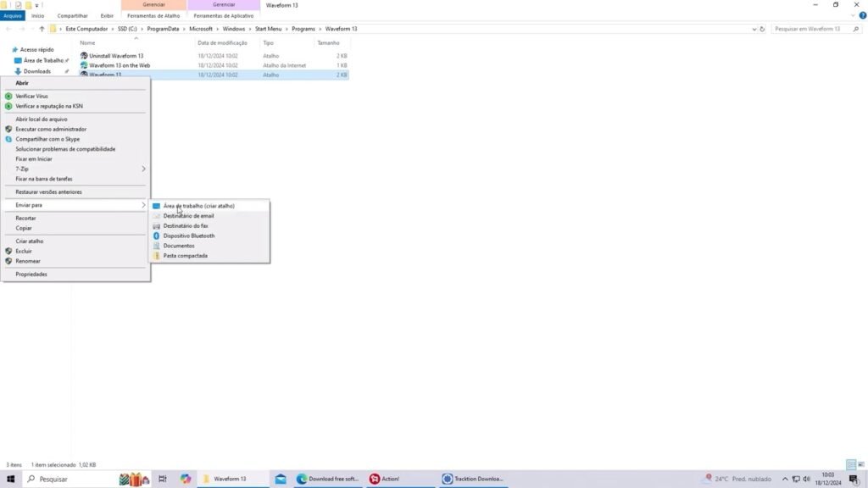Expand the Programs breadcrumb chevron
The image size is (868, 488).
point(320,29)
